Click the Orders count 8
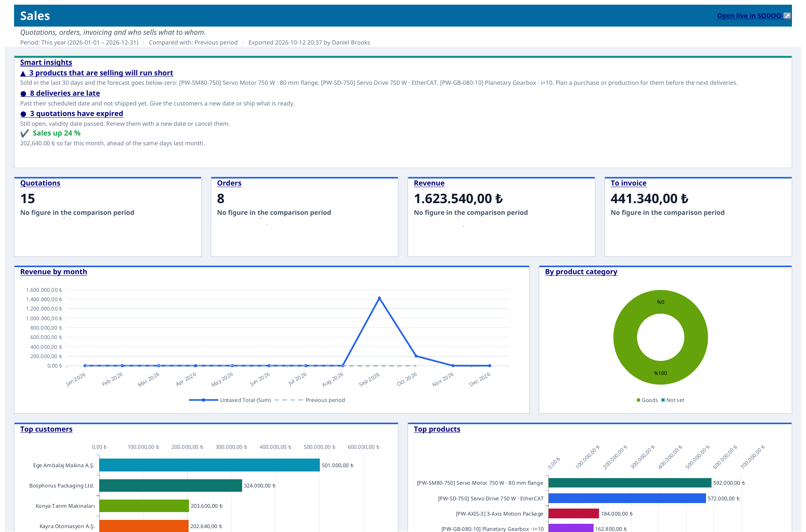This screenshot has height=532, width=806. click(221, 199)
